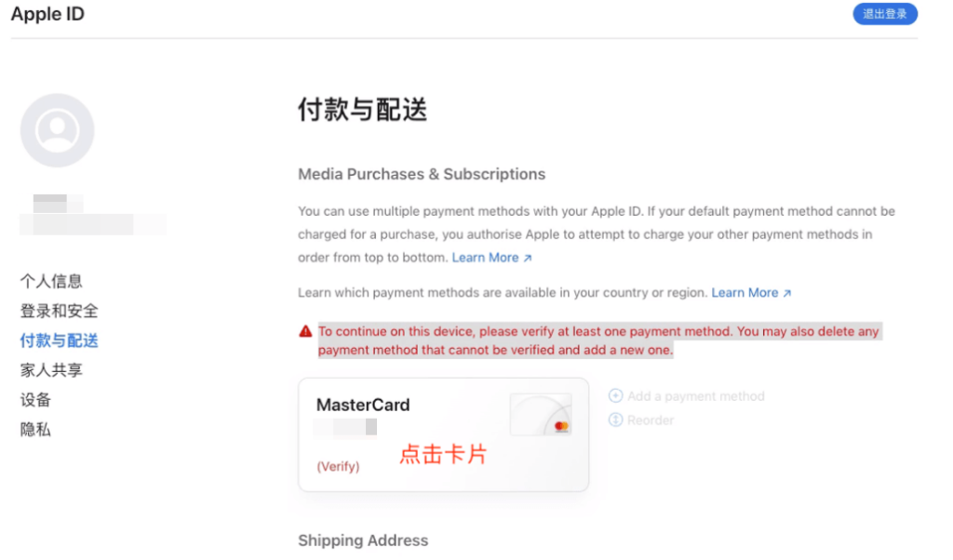Screen dimensions: 953x560
Task: Click the Reorder circular arrows icon
Action: click(616, 420)
